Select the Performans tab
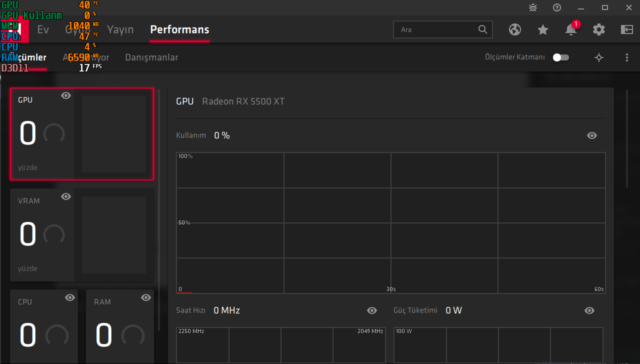The image size is (640, 364). pos(179,29)
